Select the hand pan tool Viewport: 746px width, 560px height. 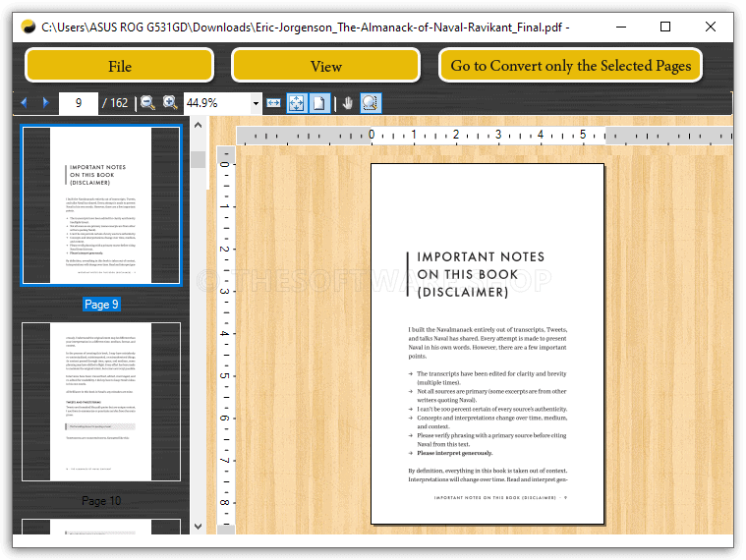click(x=348, y=103)
